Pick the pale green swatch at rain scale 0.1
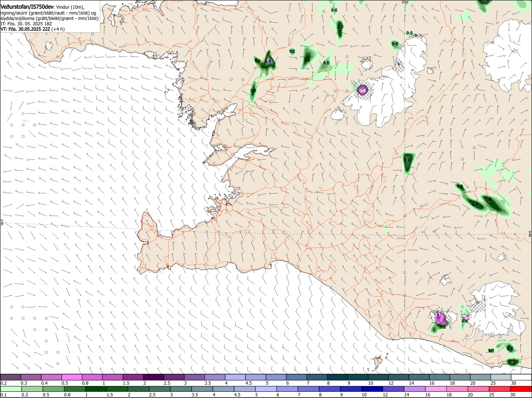The image size is (532, 398). (x=10, y=389)
